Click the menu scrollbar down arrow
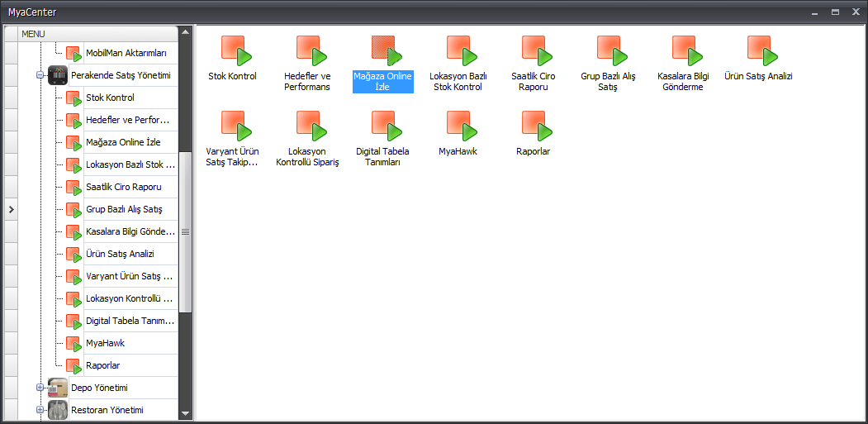The height and width of the screenshot is (424, 868). tap(186, 413)
